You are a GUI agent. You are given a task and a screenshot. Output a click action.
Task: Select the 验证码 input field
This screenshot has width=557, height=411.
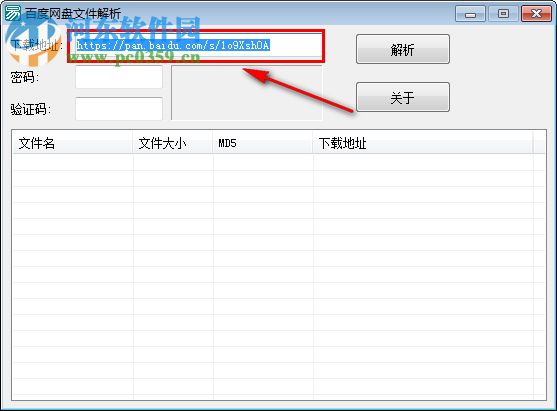click(119, 109)
